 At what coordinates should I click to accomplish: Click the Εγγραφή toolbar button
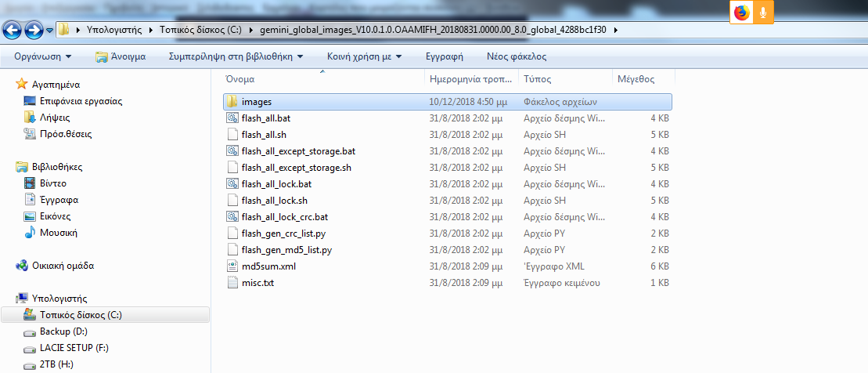tap(444, 56)
